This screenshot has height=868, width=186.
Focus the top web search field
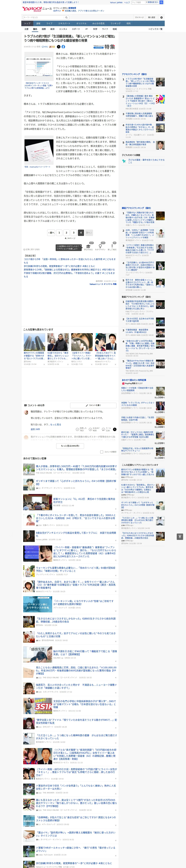[x=138, y=2]
